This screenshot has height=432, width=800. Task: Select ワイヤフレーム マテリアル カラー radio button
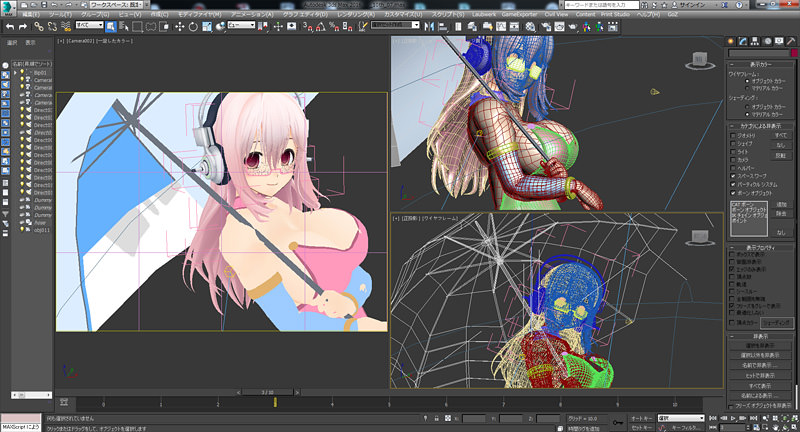[x=747, y=88]
